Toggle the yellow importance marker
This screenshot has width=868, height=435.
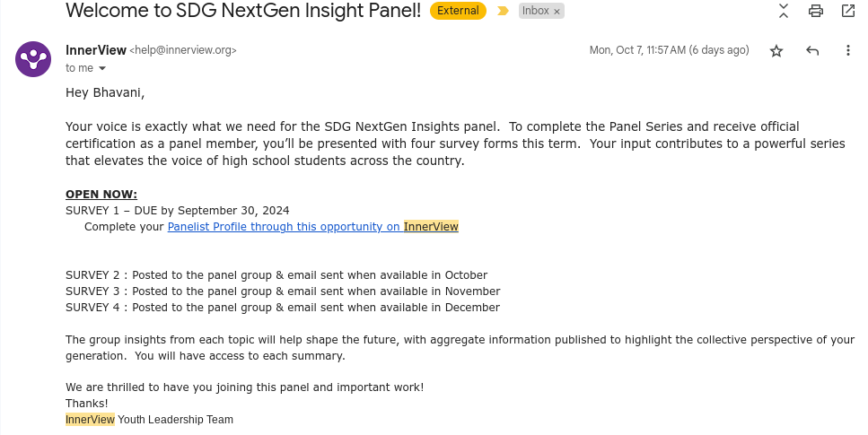click(503, 11)
